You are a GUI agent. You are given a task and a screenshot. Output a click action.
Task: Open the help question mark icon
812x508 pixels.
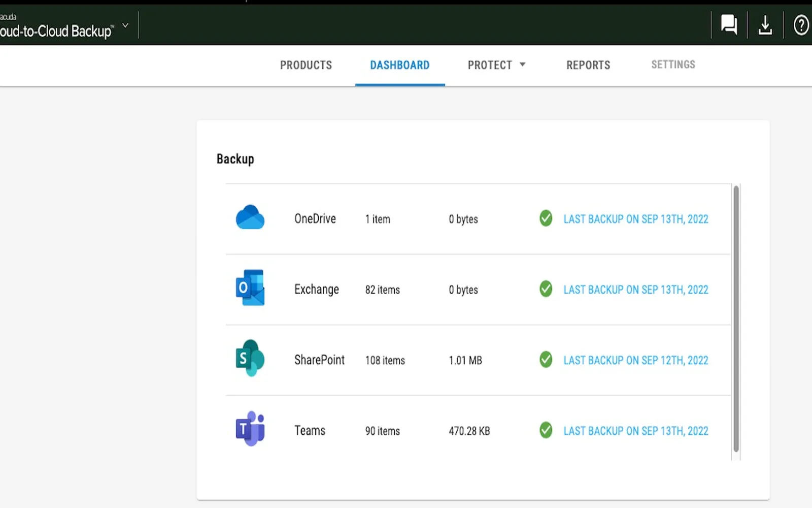pos(801,25)
